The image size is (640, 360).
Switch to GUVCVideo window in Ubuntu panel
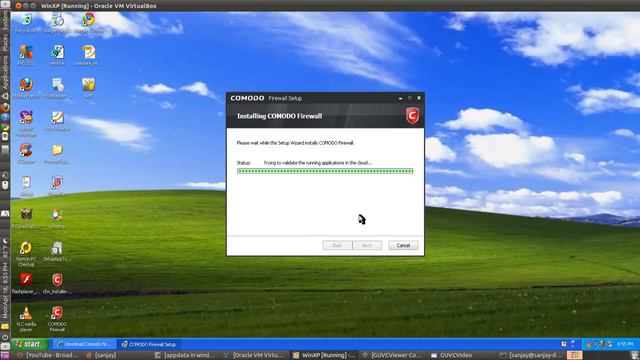pyautogui.click(x=452, y=356)
